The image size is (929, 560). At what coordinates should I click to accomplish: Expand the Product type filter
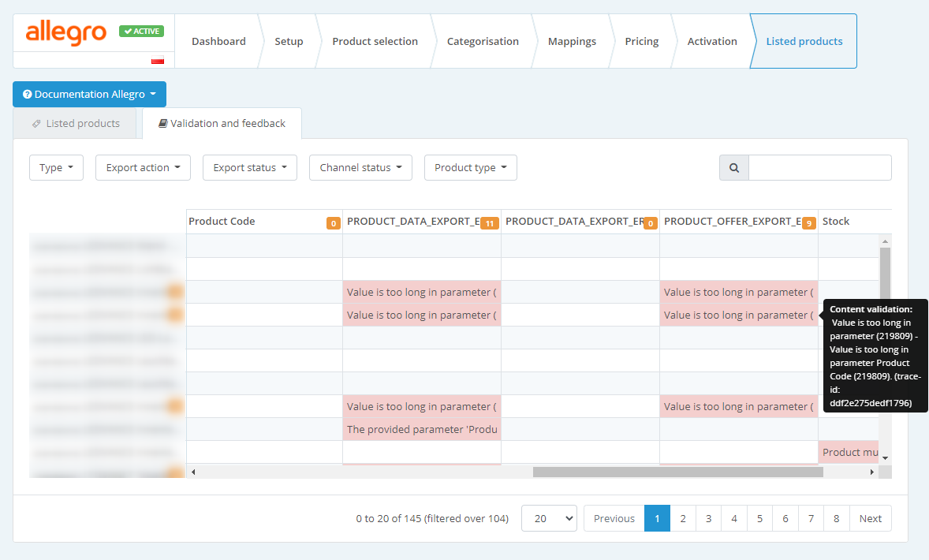[x=470, y=168]
